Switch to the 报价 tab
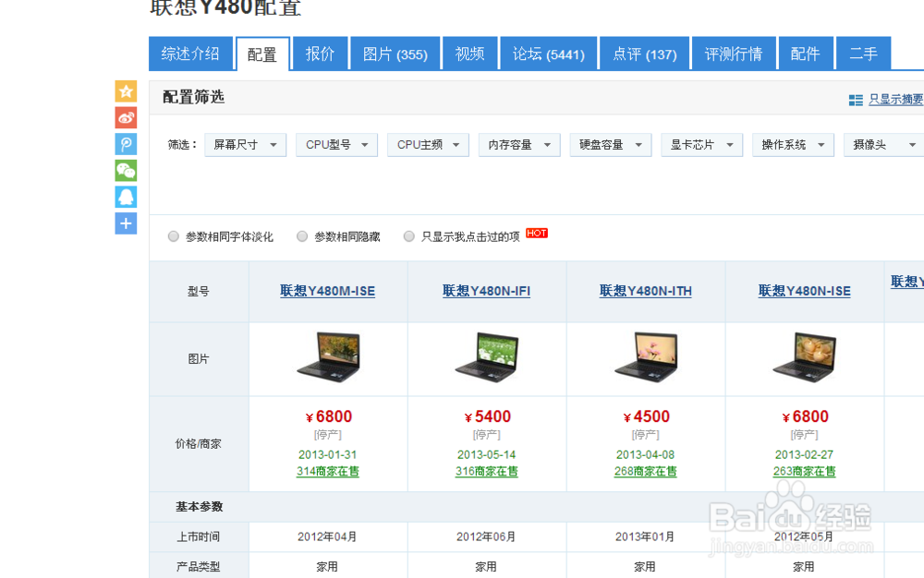Screen dimensions: 924x578 (x=320, y=54)
